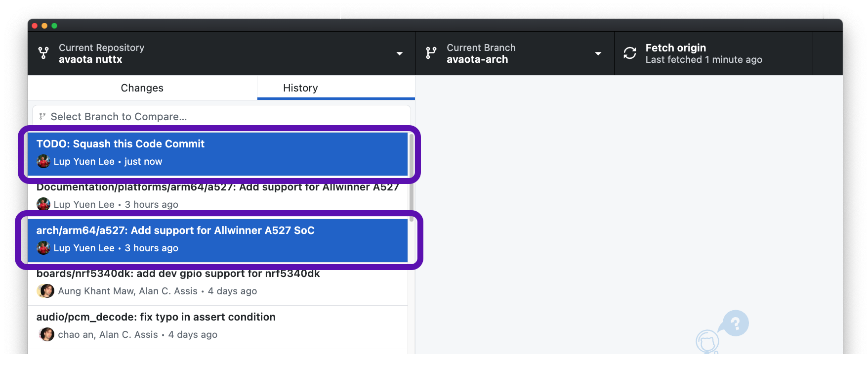Click Lup Yuen Lee's avatar on the TODO commit
The image size is (868, 370).
[43, 161]
